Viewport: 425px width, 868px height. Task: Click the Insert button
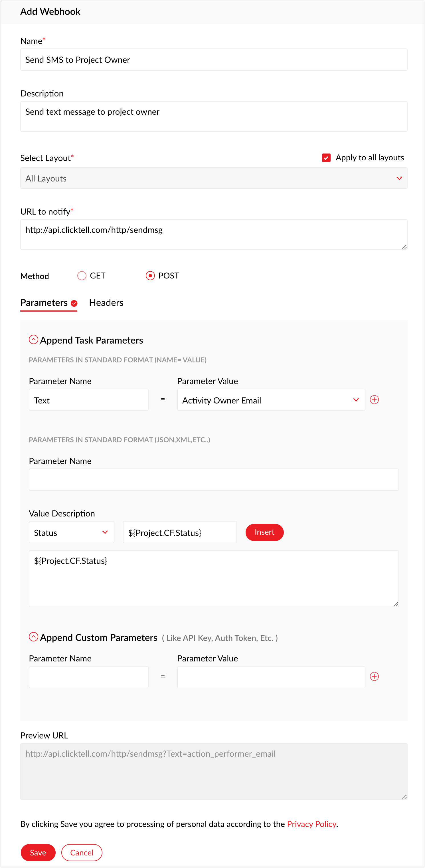pyautogui.click(x=264, y=532)
